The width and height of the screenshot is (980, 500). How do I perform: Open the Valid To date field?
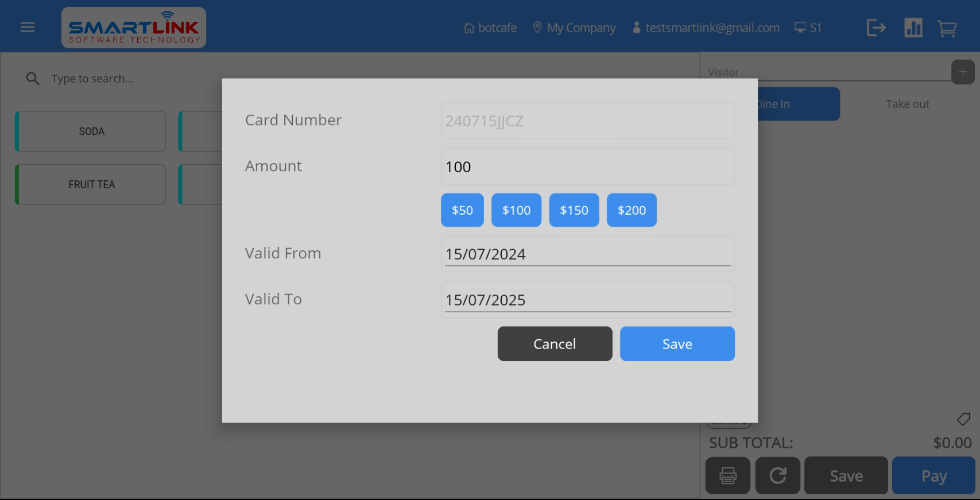(587, 300)
